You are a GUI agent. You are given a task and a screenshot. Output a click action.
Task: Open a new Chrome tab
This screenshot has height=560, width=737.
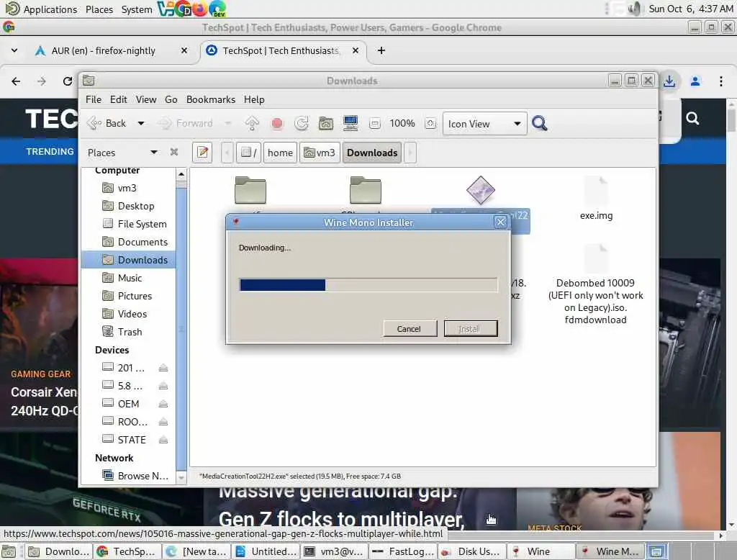pos(381,50)
